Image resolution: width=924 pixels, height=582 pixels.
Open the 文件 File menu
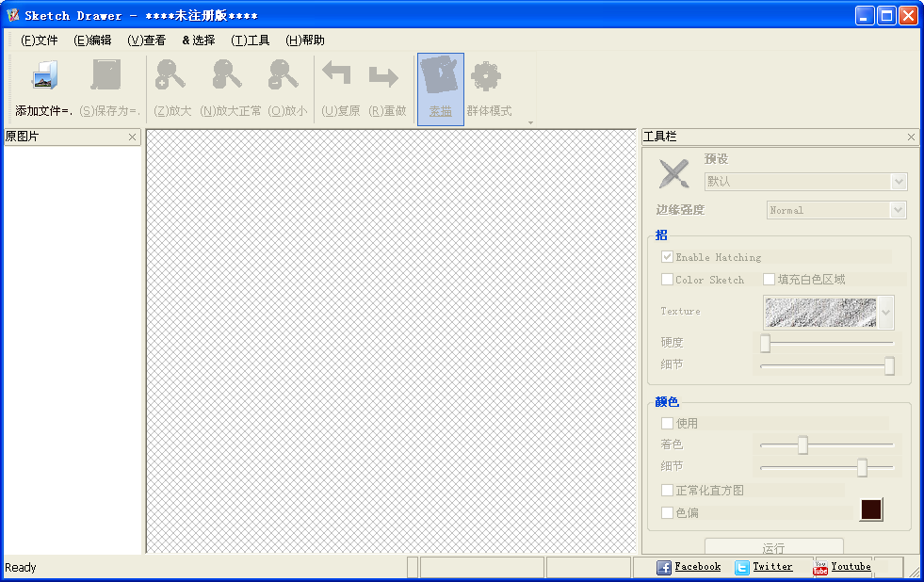pos(40,40)
